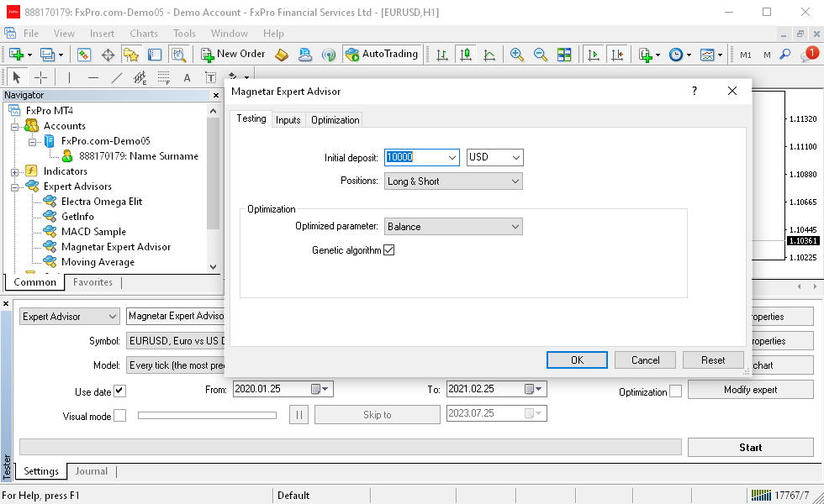Enable Chart Shift icon
This screenshot has width=824, height=504.
pyautogui.click(x=617, y=55)
